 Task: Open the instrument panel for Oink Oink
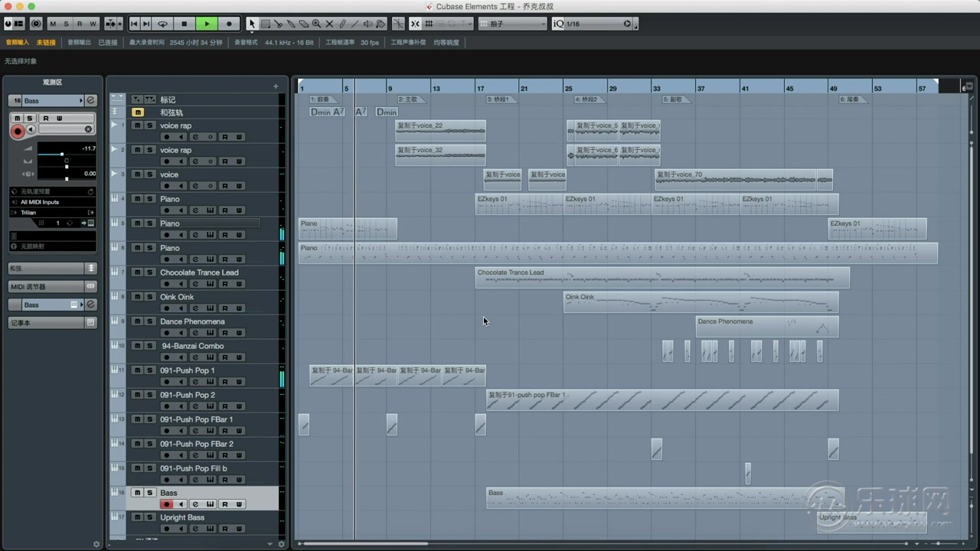click(x=210, y=308)
